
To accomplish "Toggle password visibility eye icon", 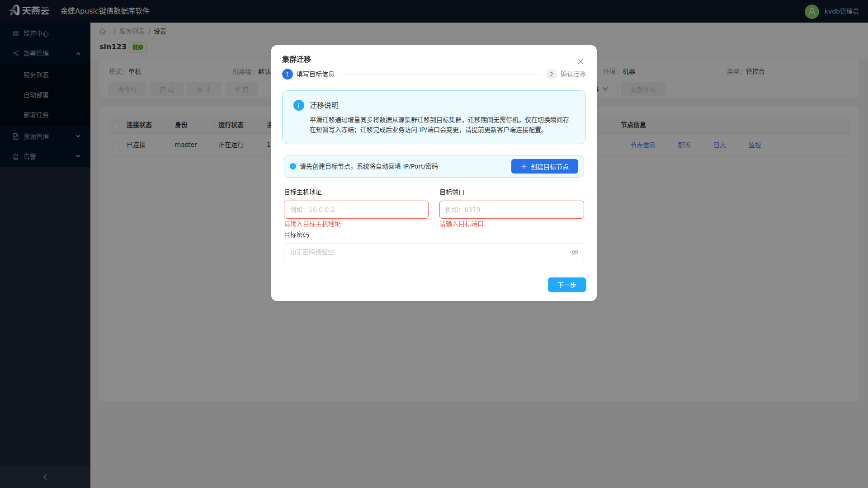I will pyautogui.click(x=575, y=252).
